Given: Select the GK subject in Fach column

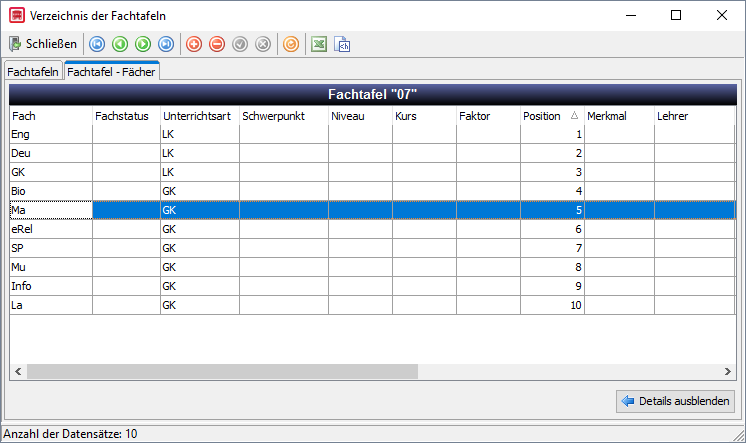Looking at the screenshot, I should point(51,172).
